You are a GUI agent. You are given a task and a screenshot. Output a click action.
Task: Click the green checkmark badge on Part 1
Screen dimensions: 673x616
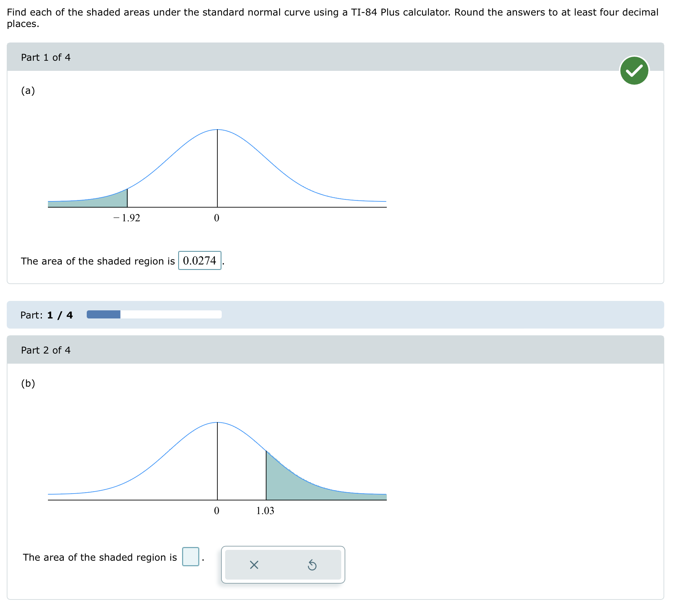click(635, 70)
